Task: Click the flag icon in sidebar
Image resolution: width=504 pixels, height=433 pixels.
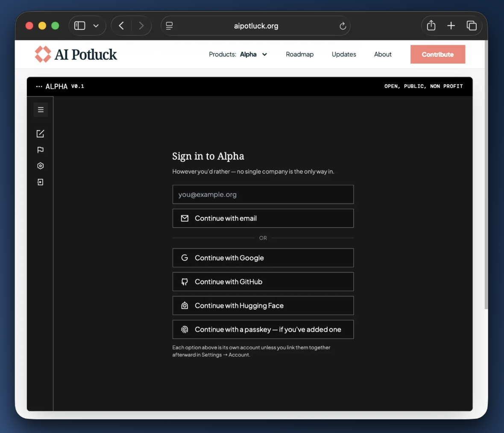Action: click(x=40, y=150)
